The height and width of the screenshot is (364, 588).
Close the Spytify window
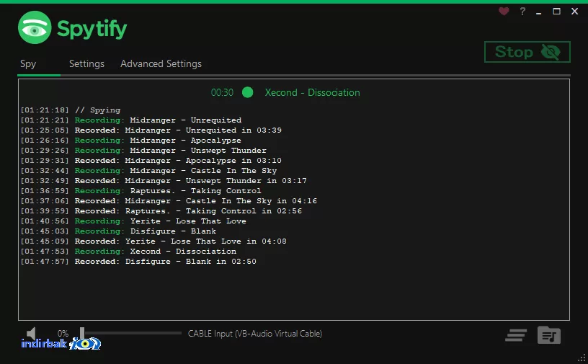574,12
